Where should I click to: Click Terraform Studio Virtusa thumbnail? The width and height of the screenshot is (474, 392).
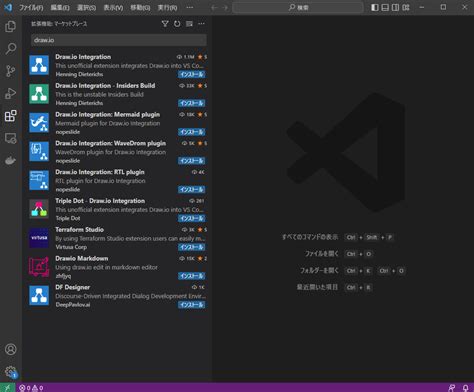(39, 238)
